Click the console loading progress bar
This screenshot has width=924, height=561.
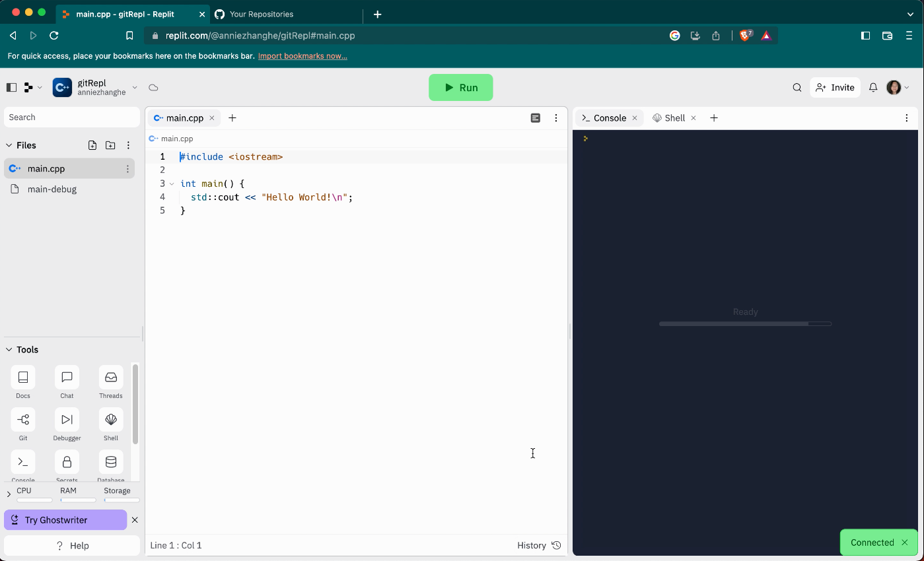click(745, 323)
